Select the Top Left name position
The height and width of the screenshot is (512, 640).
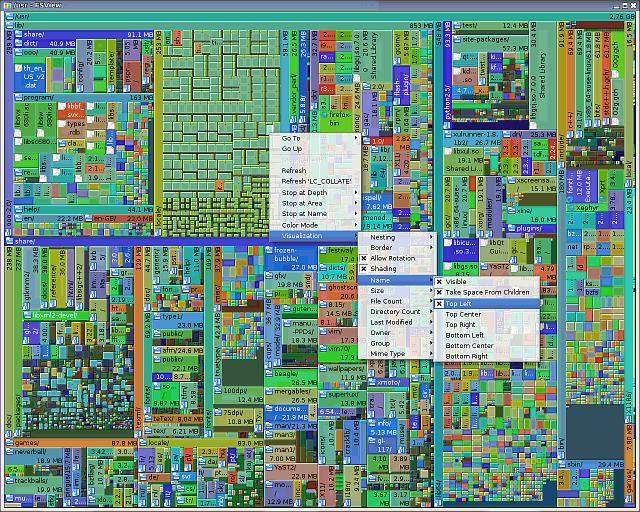tap(487, 303)
